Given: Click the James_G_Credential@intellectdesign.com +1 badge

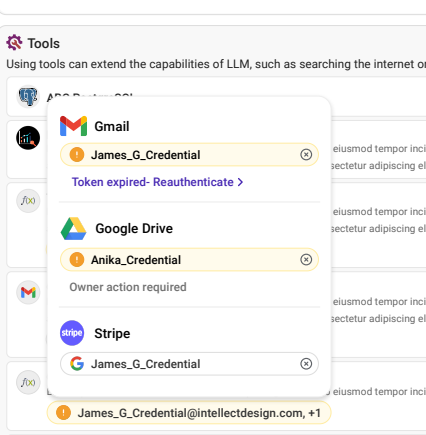Looking at the screenshot, I should [189, 413].
